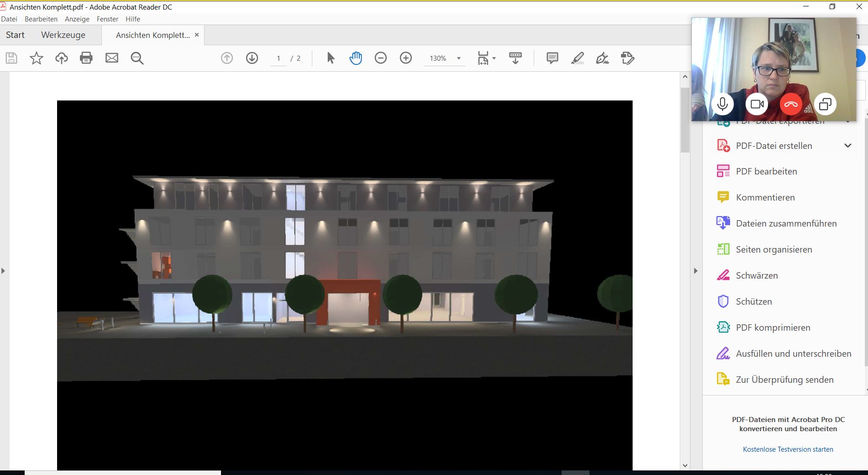Screen dimensions: 868x475
Task: Zoom in with the plus icon
Action: (x=406, y=58)
